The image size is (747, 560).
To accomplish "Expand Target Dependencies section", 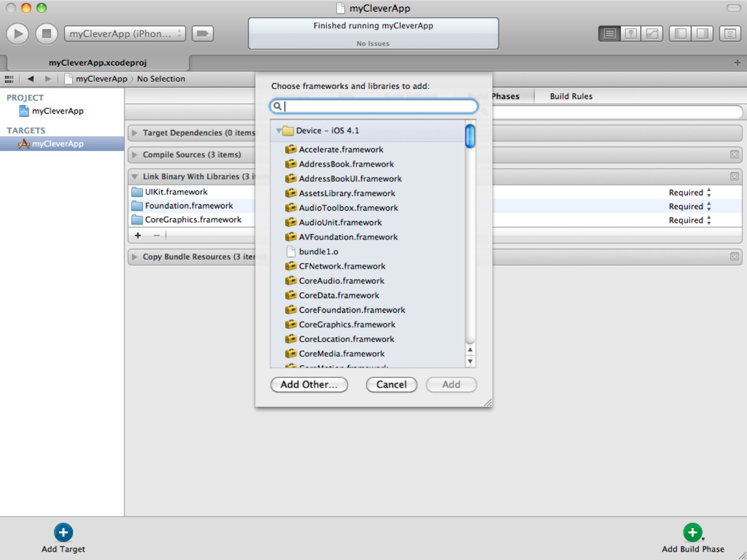I will (135, 133).
